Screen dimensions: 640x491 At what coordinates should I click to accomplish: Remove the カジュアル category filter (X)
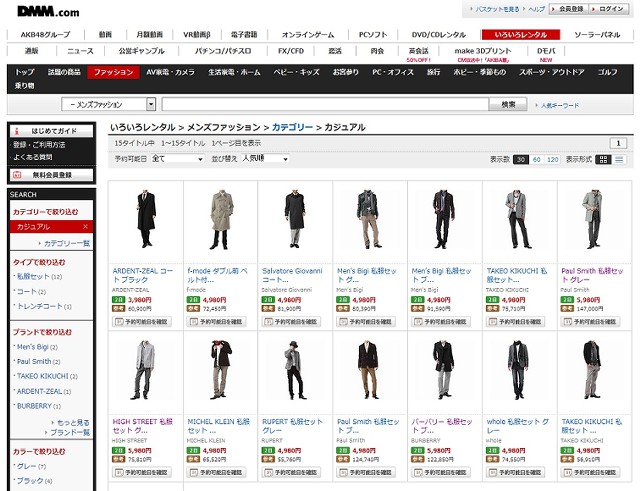pyautogui.click(x=85, y=227)
